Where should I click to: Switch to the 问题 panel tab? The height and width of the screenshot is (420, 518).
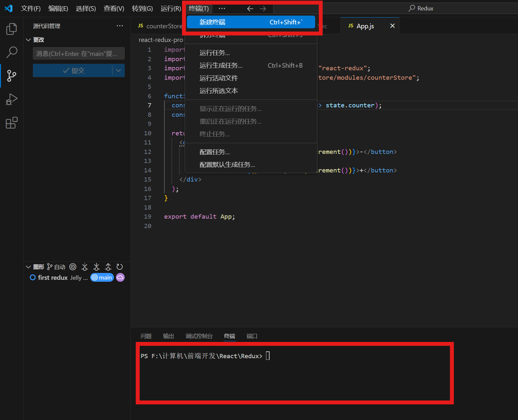point(146,336)
